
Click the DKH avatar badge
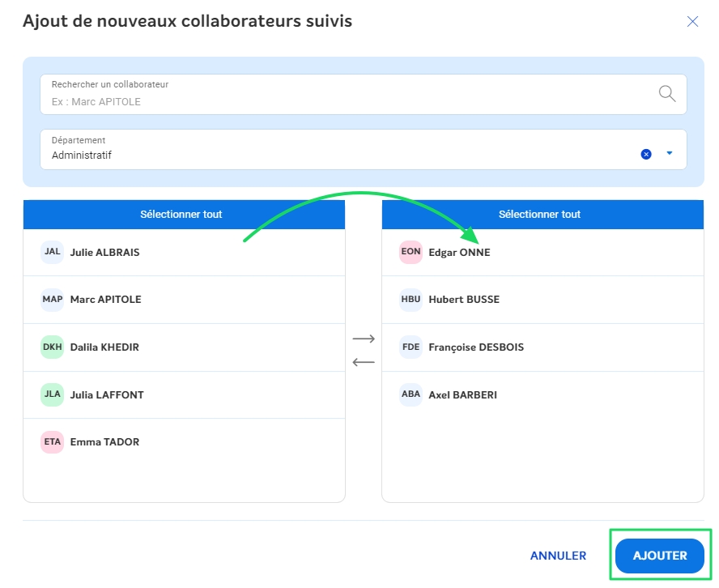pos(53,347)
